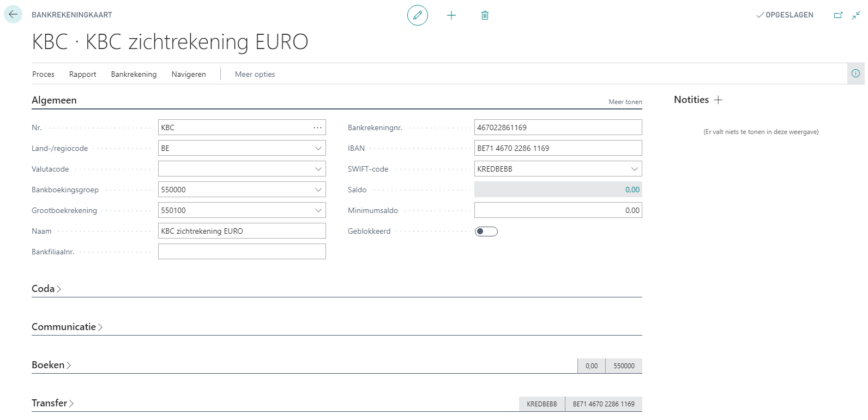Click the IBAN input field
The image size is (868, 420).
click(x=558, y=148)
